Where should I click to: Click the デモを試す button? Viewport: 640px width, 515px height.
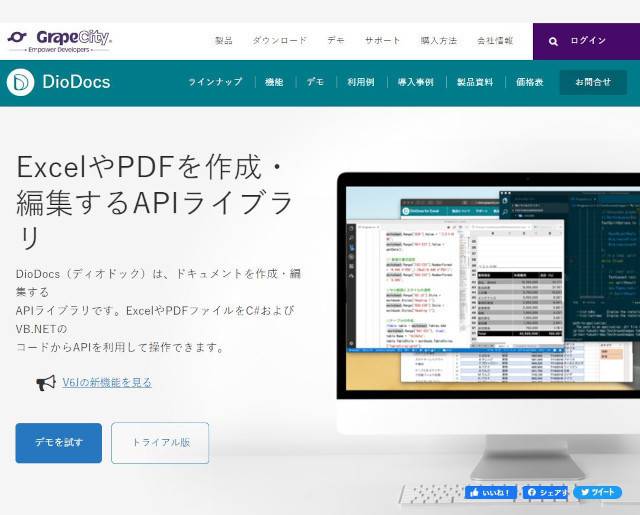[x=59, y=443]
